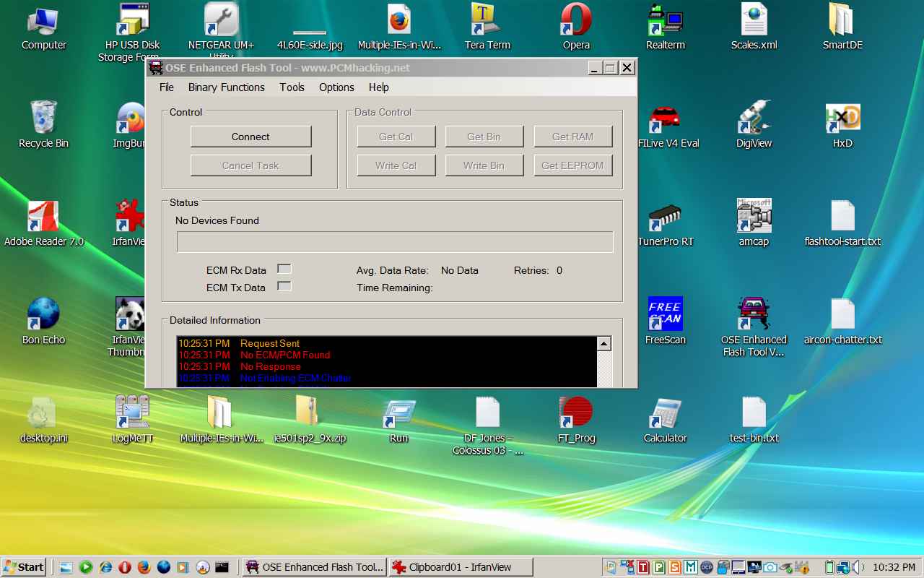The image size is (924, 578).
Task: Click the Get RAM button
Action: coord(572,137)
